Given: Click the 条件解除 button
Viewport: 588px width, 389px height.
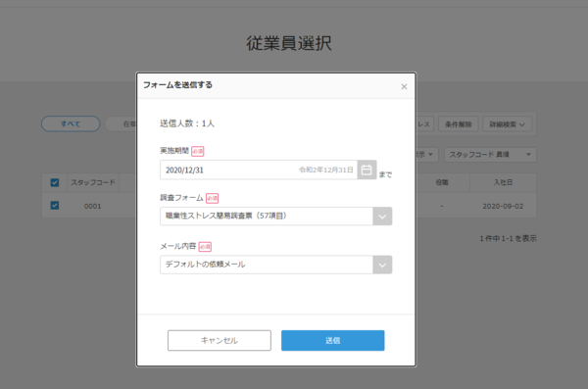Looking at the screenshot, I should click(x=459, y=124).
